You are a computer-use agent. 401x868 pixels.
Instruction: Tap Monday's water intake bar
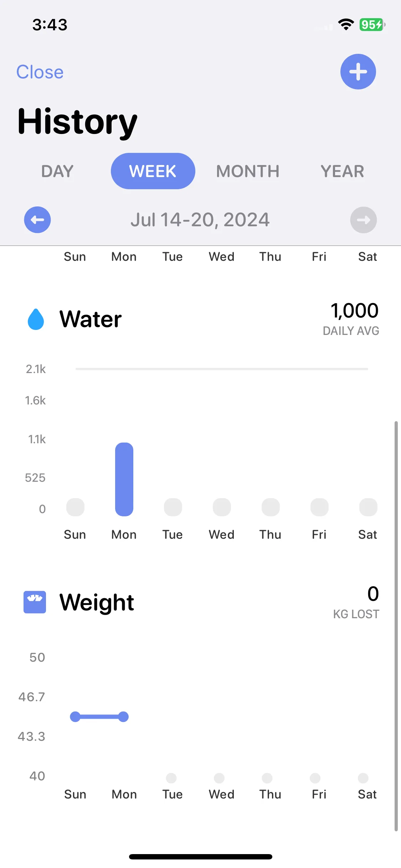pos(124,479)
